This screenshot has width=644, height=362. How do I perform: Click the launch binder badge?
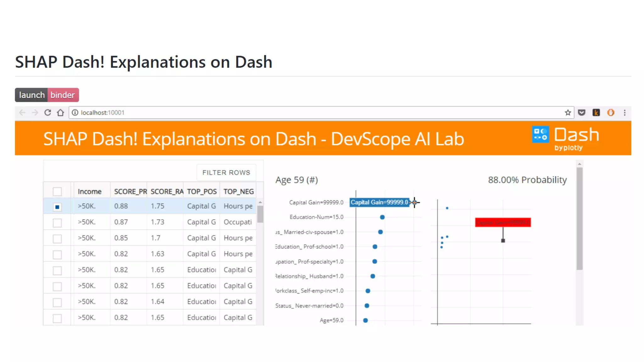[x=47, y=95]
